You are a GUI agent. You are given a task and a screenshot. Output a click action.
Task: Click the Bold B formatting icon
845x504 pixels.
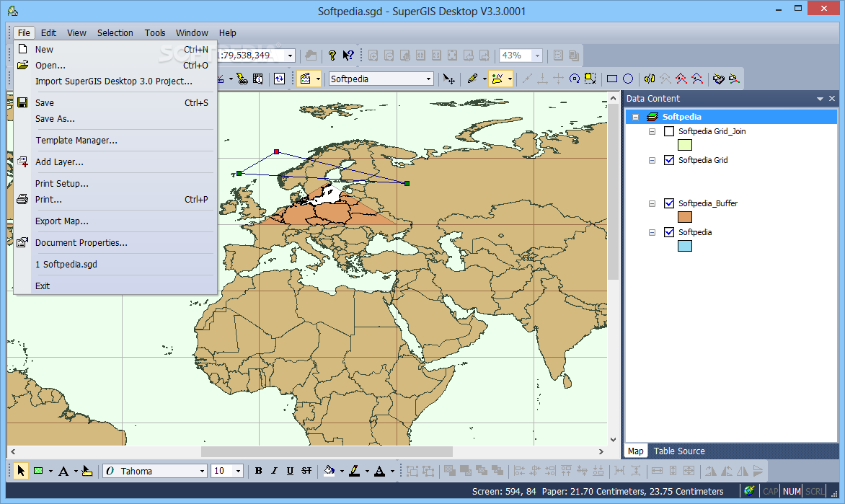click(258, 471)
